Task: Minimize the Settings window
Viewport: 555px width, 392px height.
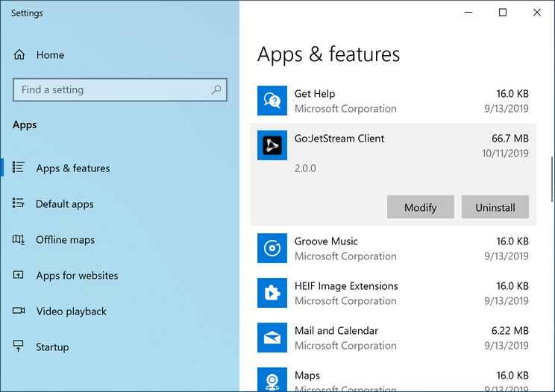Action: [468, 13]
